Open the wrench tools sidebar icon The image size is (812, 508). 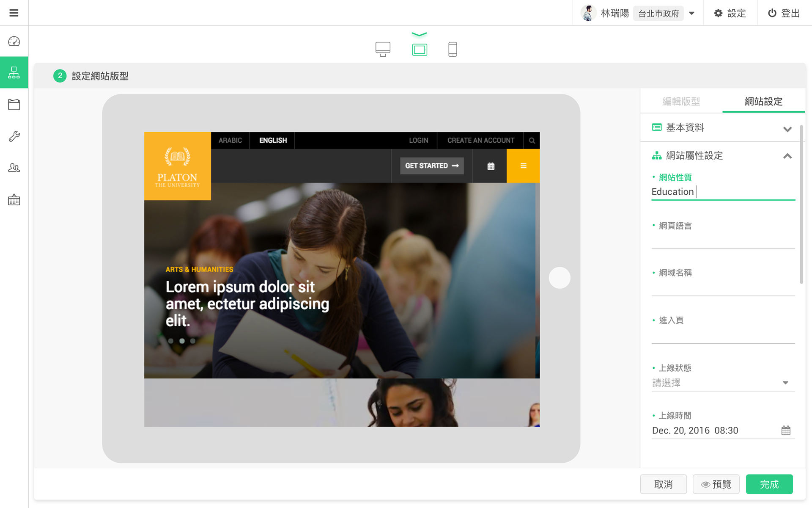(x=14, y=136)
